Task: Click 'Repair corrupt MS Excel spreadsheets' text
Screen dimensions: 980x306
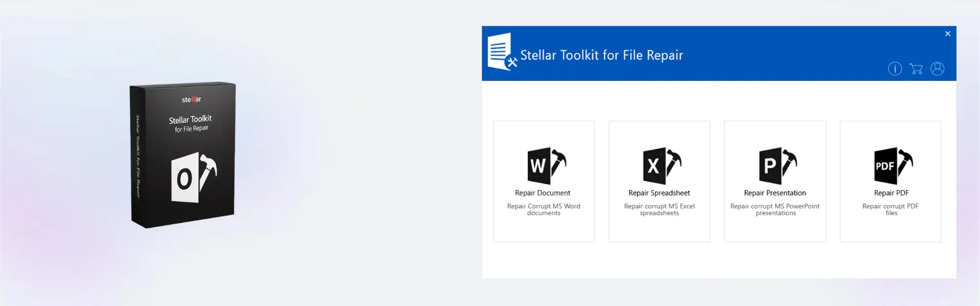Action: point(659,210)
